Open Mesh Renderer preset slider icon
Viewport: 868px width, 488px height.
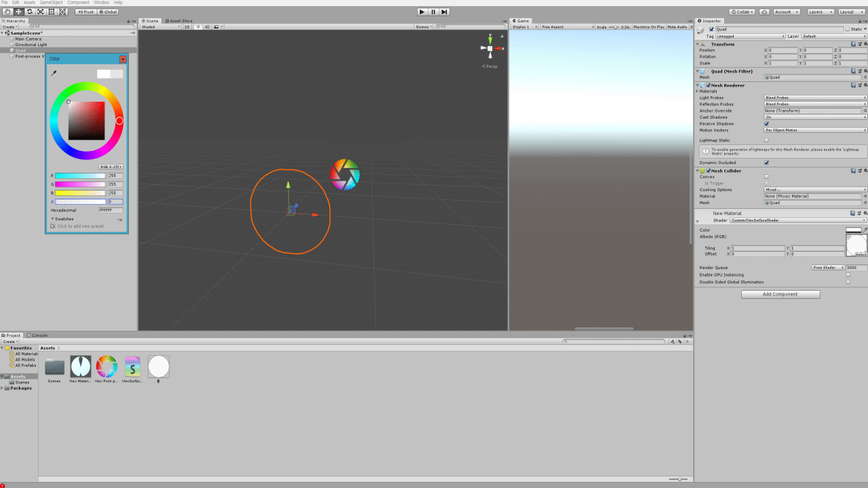tap(859, 85)
